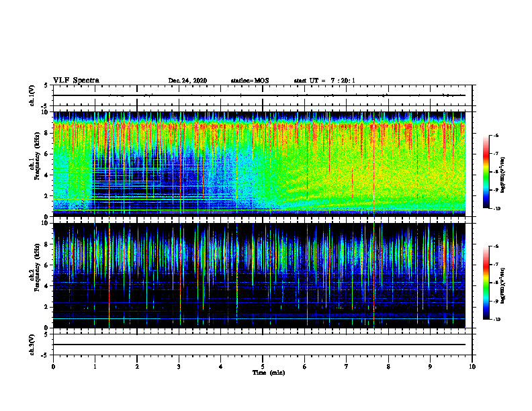
Task: Click the ch.1 voltage waveform trace
Action: (259, 95)
